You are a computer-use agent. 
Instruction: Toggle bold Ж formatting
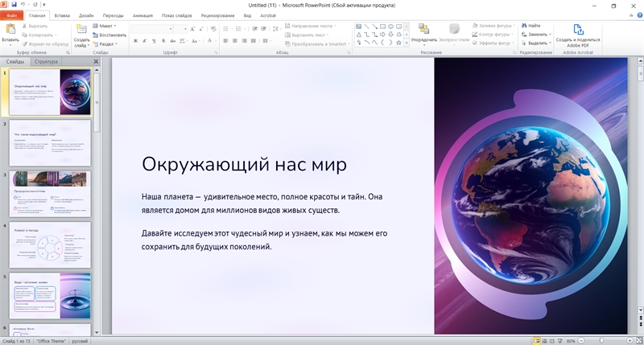(135, 41)
